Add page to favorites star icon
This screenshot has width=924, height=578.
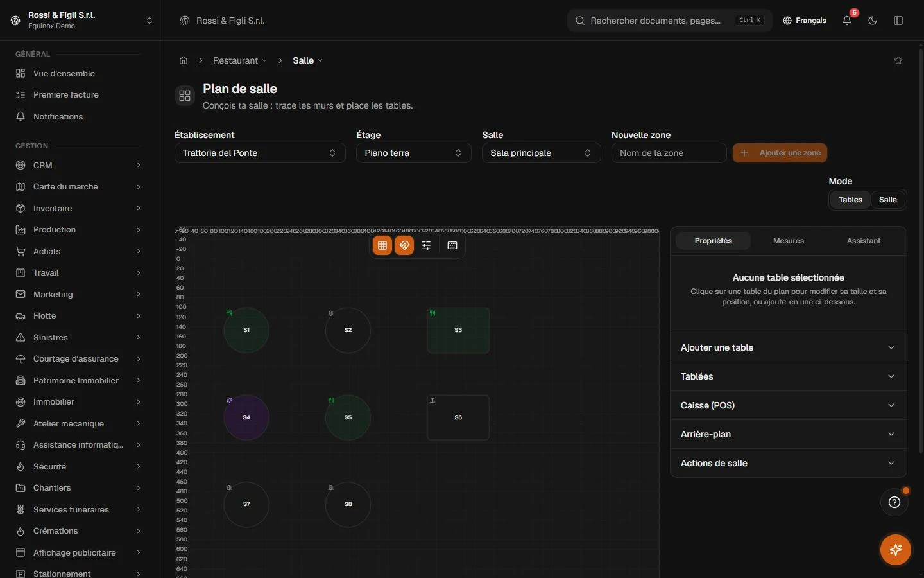[x=898, y=60]
